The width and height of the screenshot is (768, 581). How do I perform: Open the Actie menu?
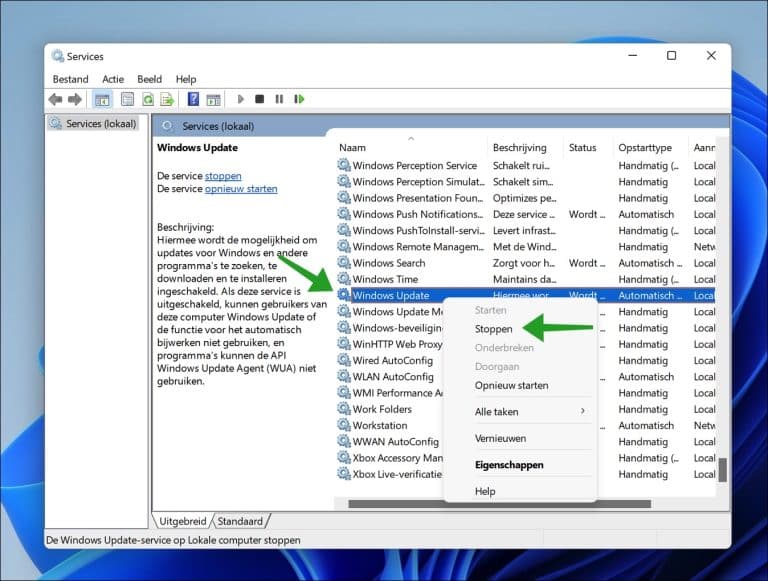pos(113,79)
